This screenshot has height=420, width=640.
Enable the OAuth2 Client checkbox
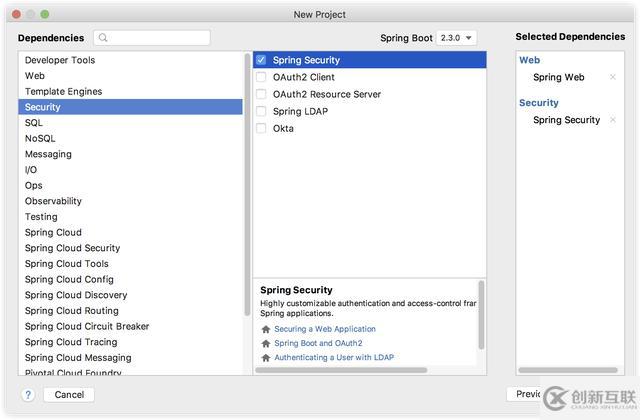(261, 77)
